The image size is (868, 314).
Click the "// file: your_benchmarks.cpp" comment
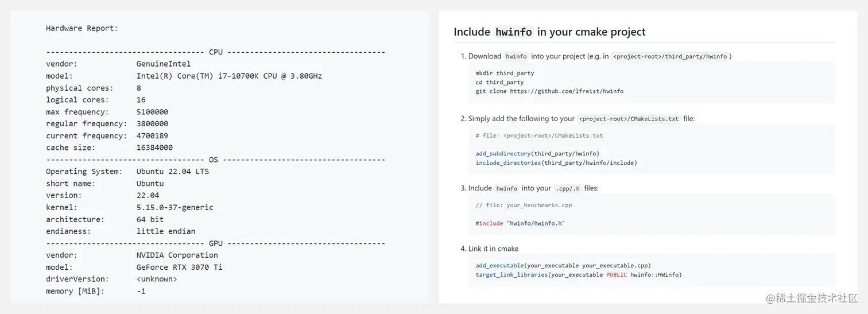(524, 205)
